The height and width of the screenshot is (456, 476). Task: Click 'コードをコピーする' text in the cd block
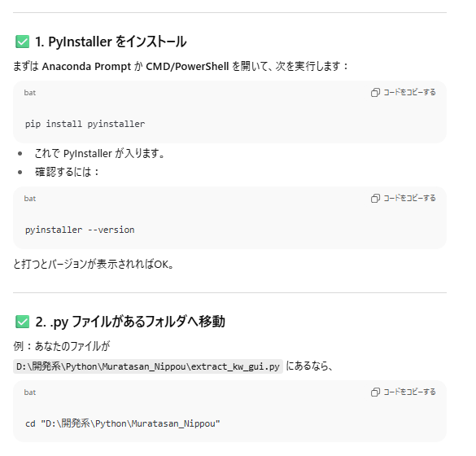pyautogui.click(x=409, y=392)
